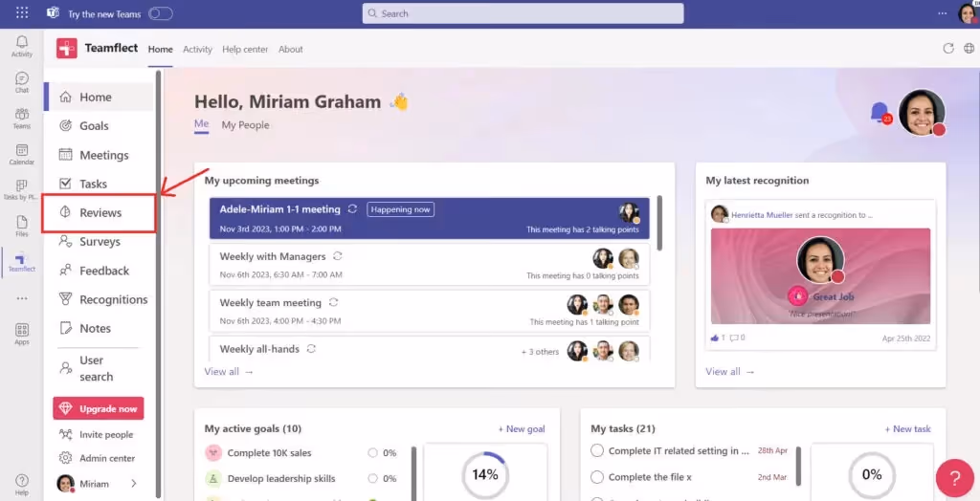Click the Upgrade now button
This screenshot has height=501, width=980.
click(x=99, y=408)
